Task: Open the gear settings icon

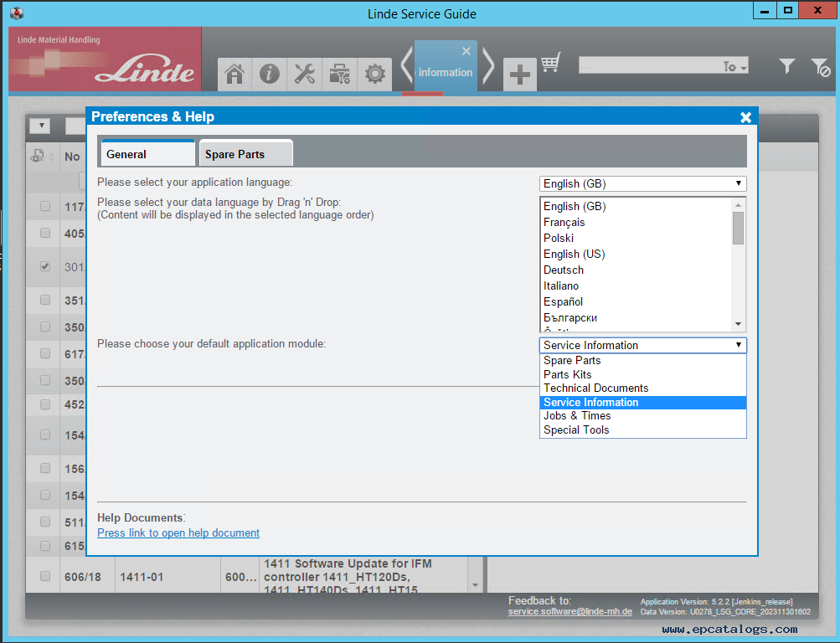Action: pos(374,74)
